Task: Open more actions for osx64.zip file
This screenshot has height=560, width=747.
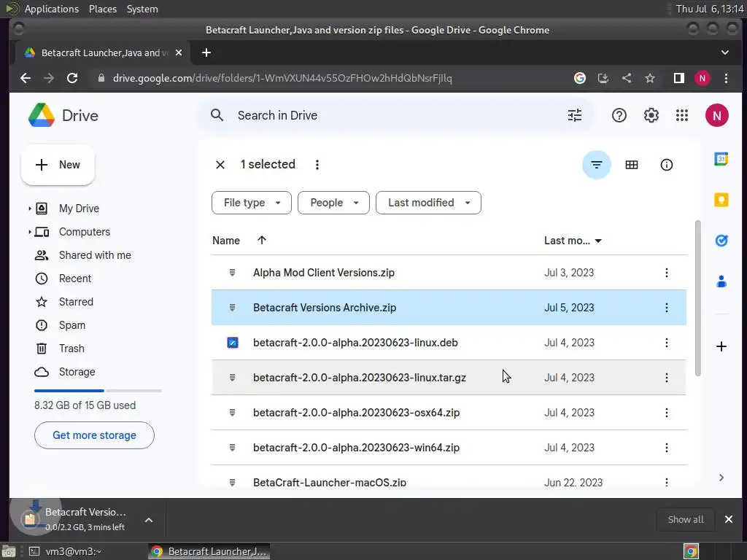Action: [666, 413]
